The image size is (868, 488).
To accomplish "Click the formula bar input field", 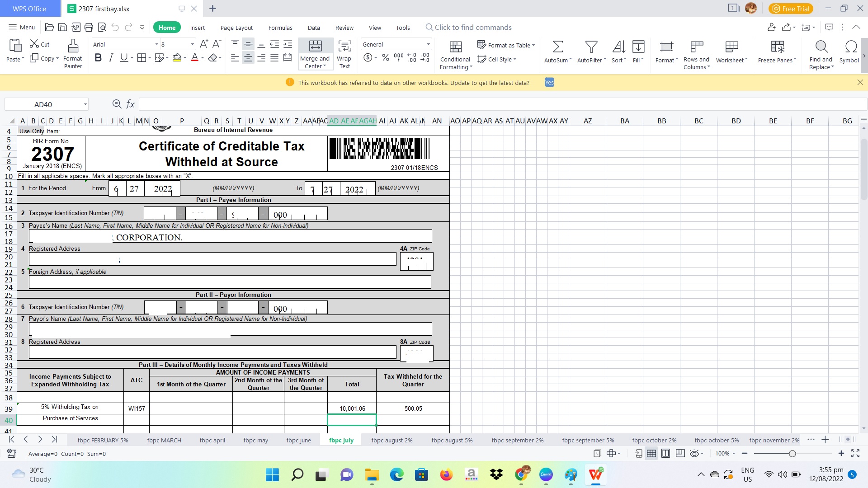I will (497, 104).
